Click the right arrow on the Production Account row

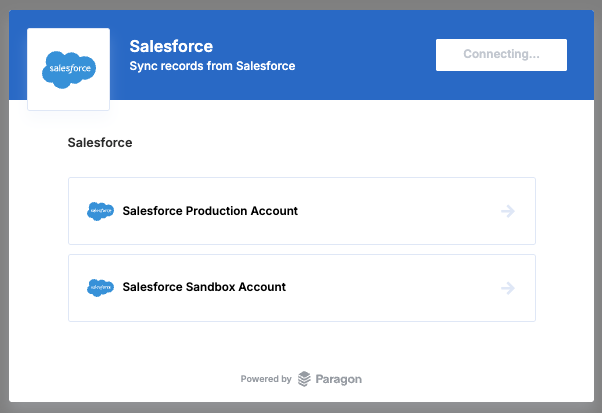(507, 211)
